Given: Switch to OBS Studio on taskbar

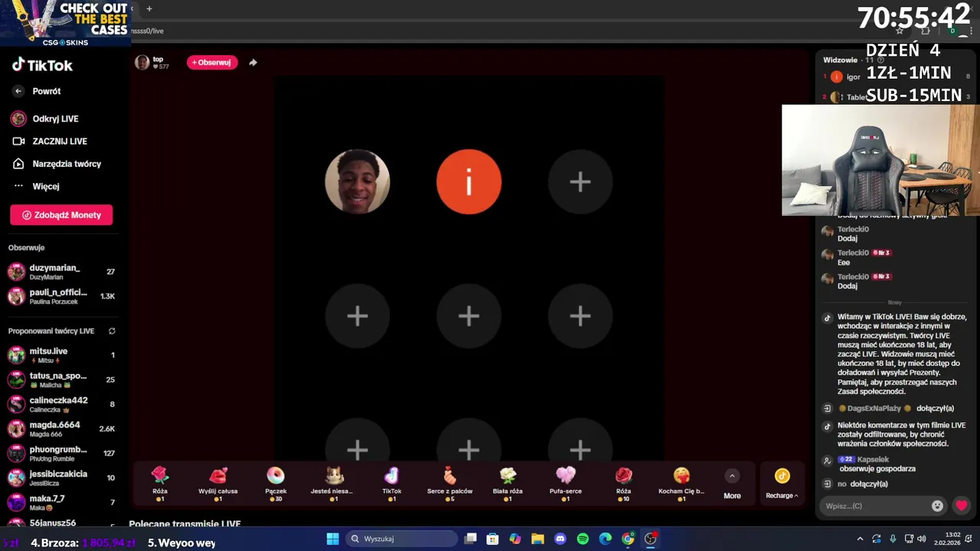Looking at the screenshot, I should tap(650, 539).
